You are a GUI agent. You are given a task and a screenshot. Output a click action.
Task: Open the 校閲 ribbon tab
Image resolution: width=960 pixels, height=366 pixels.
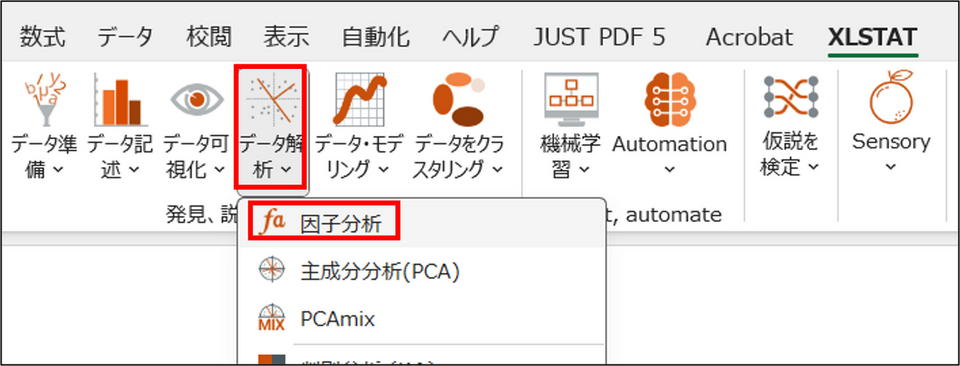(x=209, y=37)
